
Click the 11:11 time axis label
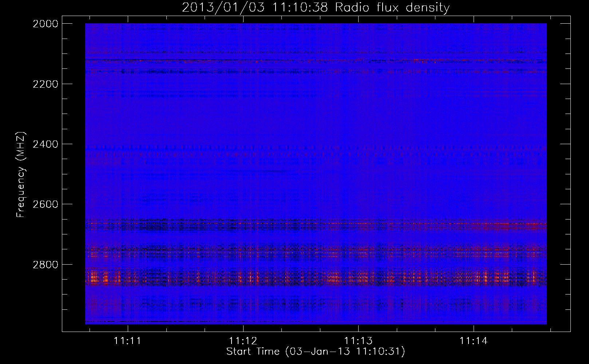(127, 341)
